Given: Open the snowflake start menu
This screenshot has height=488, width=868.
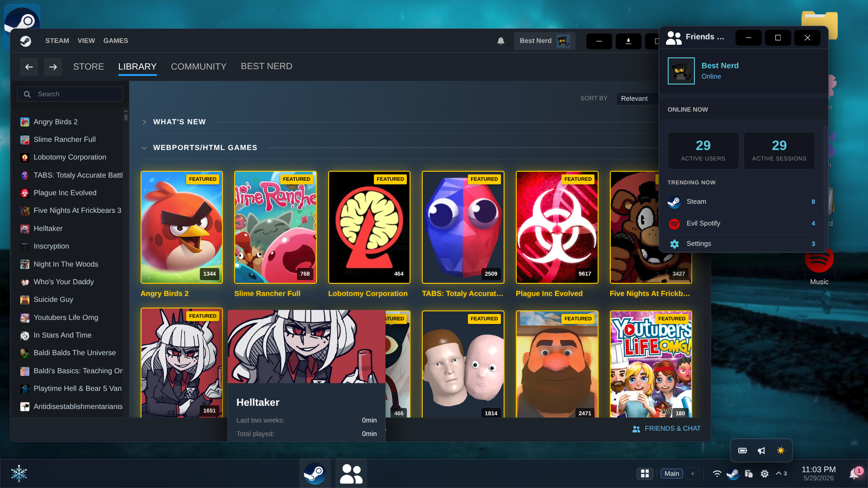Looking at the screenshot, I should (x=19, y=474).
